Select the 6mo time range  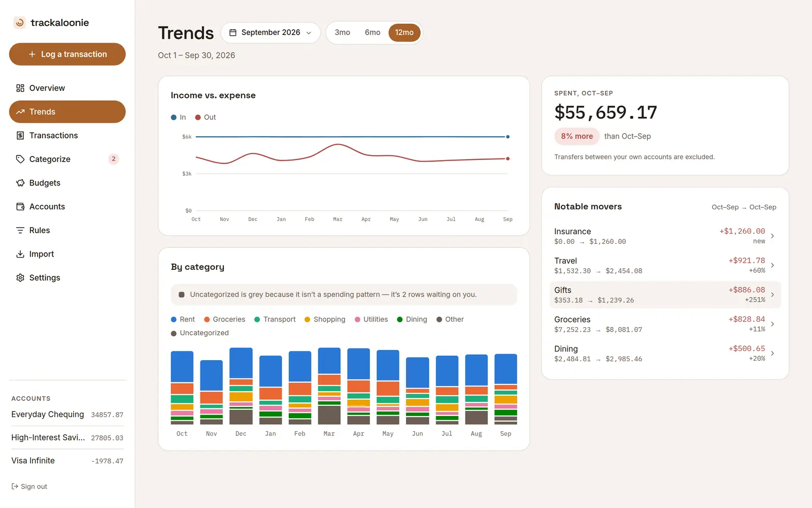pyautogui.click(x=373, y=33)
